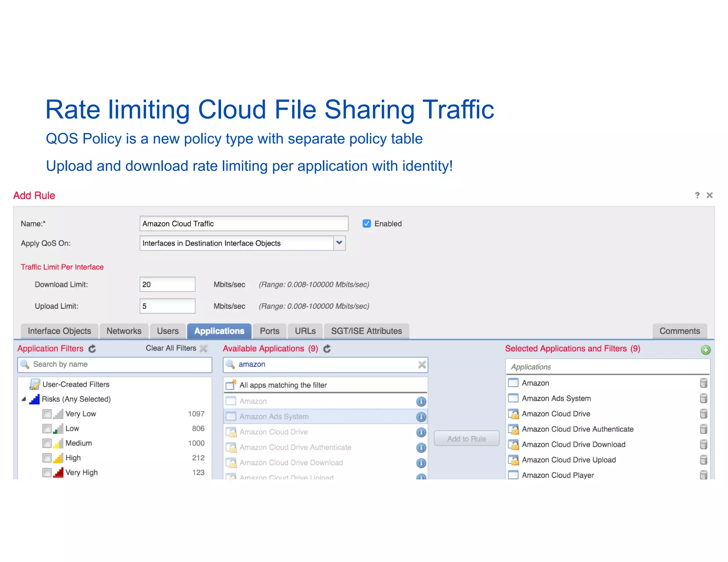Select Amazon Ads System in available list

(325, 417)
